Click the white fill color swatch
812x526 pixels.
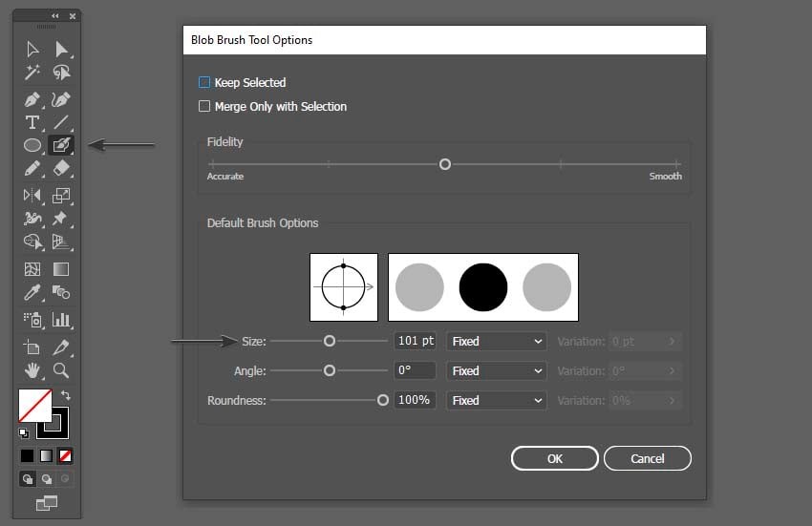[x=34, y=406]
